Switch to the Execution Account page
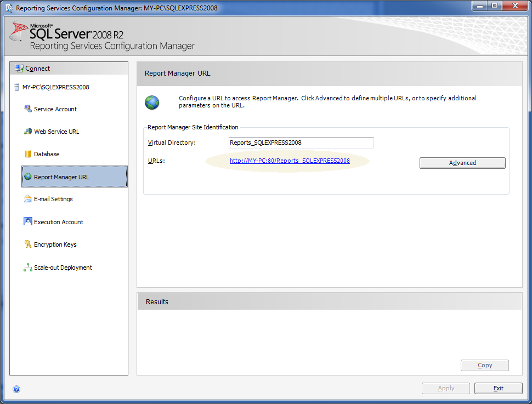Screen dimensions: 532x404 click(58, 222)
